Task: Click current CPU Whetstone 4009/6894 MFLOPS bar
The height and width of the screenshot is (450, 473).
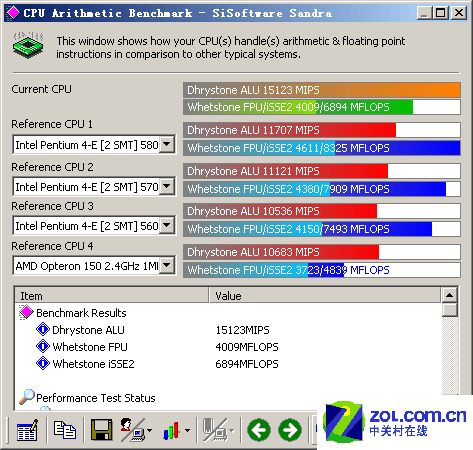Action: (x=322, y=107)
